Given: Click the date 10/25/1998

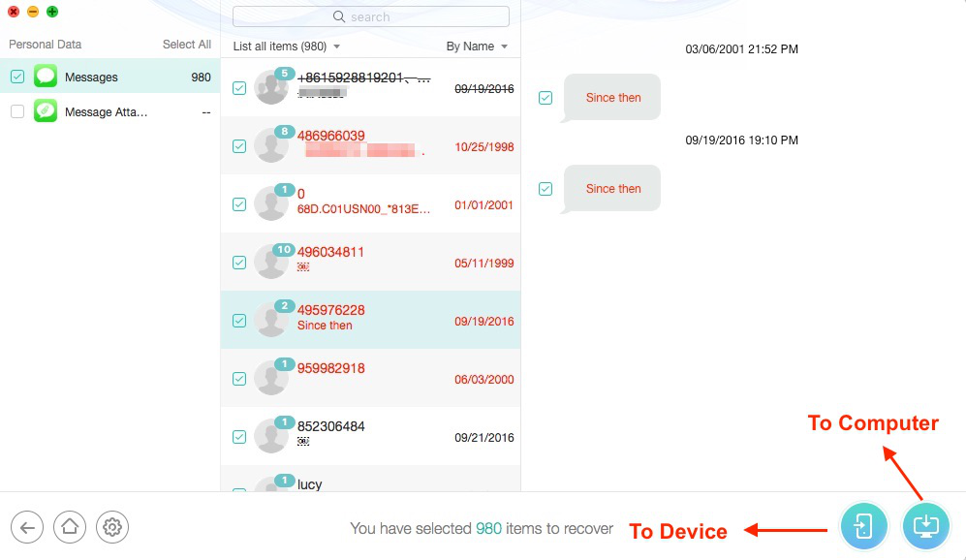Looking at the screenshot, I should pos(484,146).
